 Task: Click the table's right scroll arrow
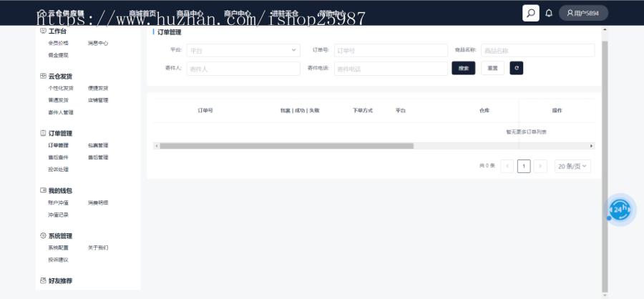[x=592, y=146]
